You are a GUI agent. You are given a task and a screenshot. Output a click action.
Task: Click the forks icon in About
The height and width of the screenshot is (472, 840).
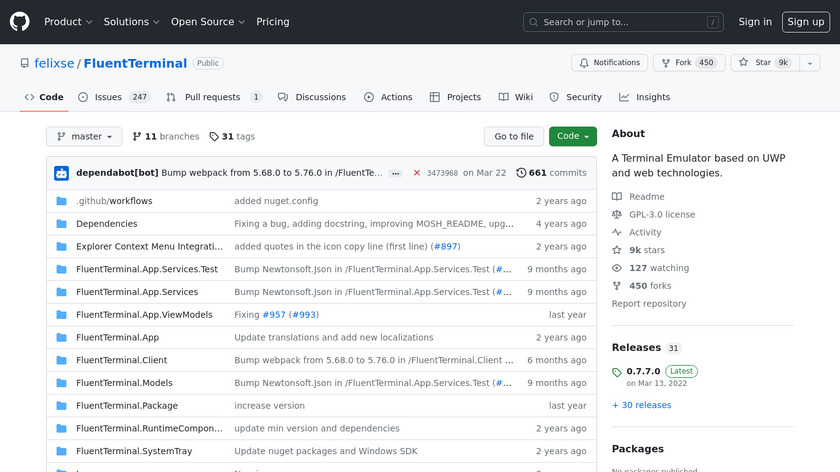point(617,286)
